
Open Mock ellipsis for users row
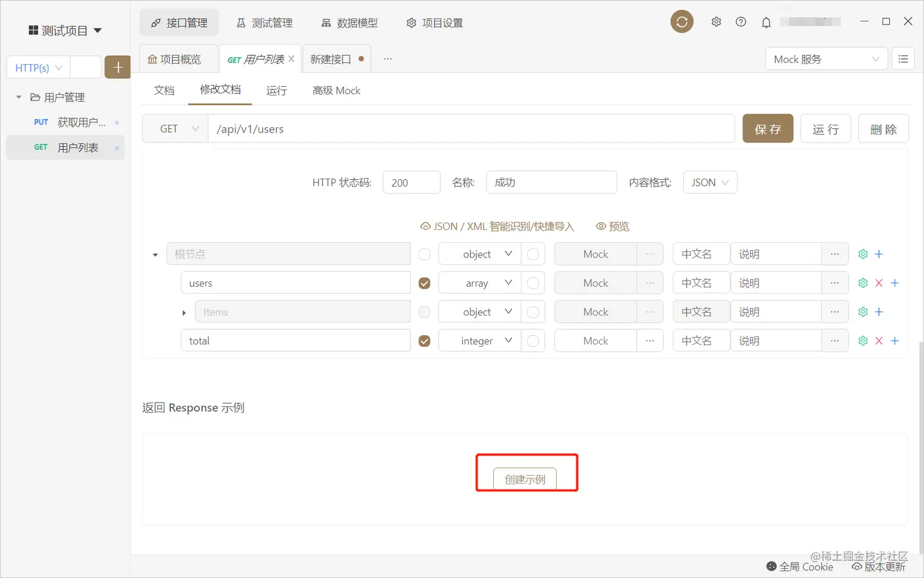tap(650, 283)
